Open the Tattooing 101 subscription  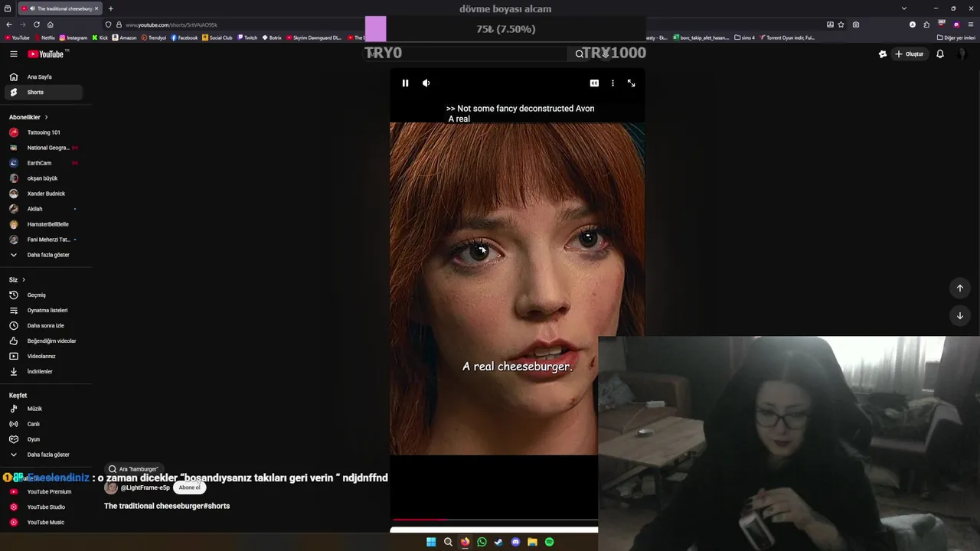click(43, 132)
